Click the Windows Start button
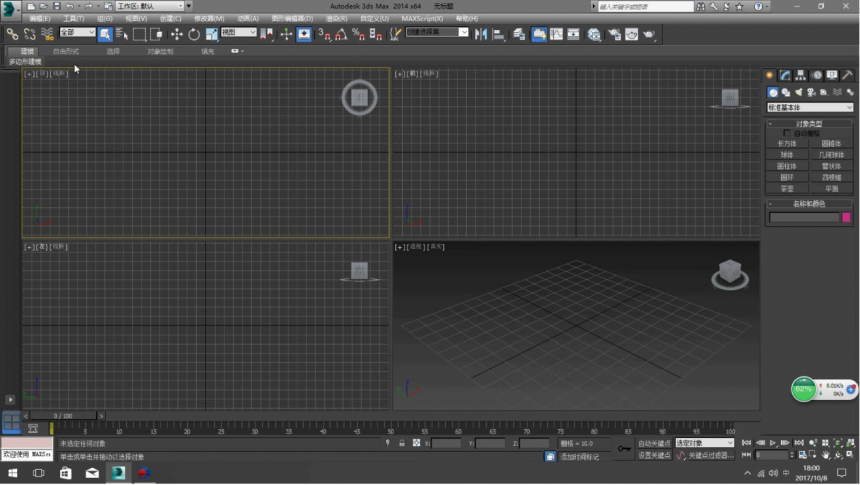Image resolution: width=860 pixels, height=485 pixels. coord(13,473)
